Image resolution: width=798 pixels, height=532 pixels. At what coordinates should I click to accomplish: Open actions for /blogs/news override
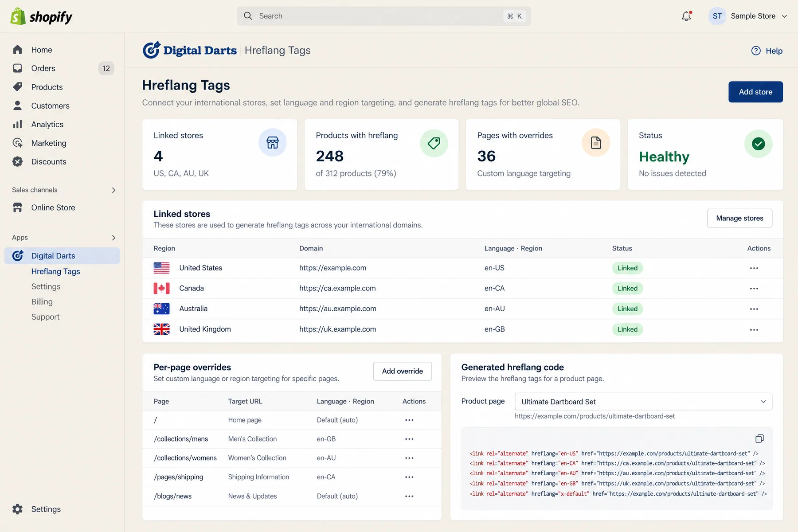(x=409, y=496)
